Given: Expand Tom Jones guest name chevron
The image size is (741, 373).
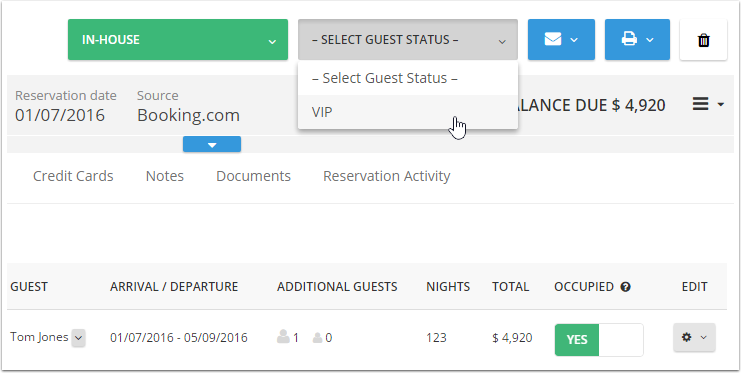Looking at the screenshot, I should (x=78, y=338).
